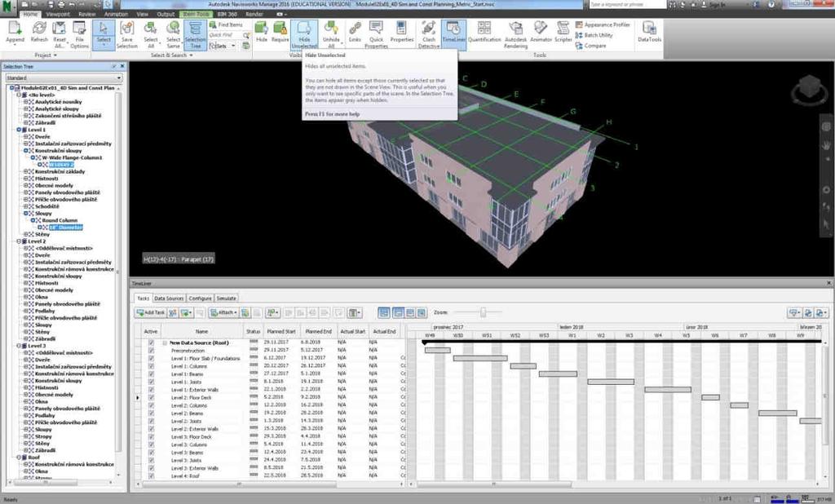The image size is (835, 504).
Task: Collapse the Level 1 tree node
Action: click(x=19, y=130)
